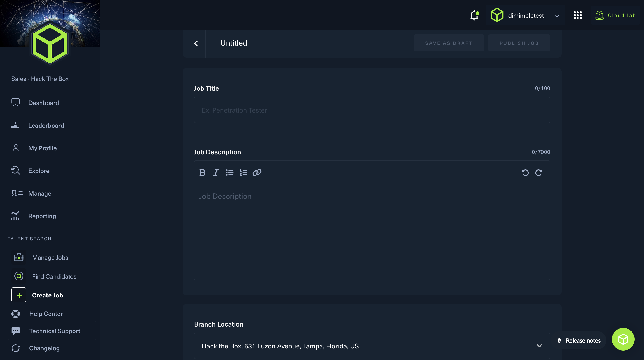Insert a hyperlink in description
The image size is (644, 360).
[x=257, y=173]
